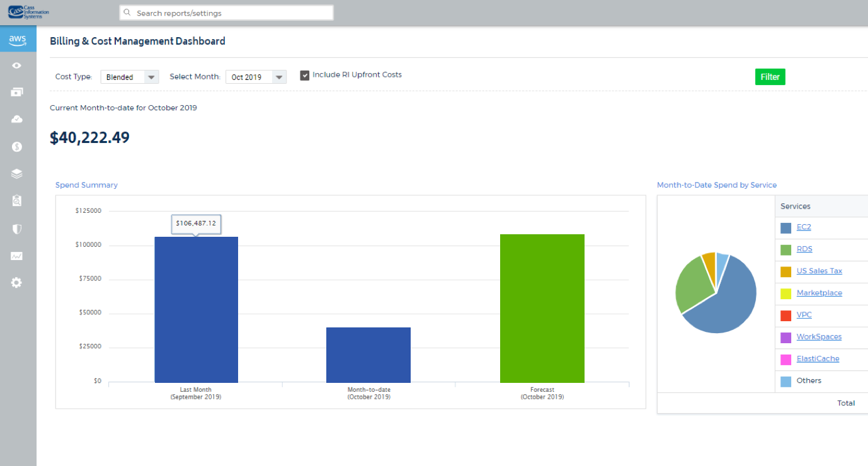Click the Month-to-Date Spend by Service heading
Screen dimensions: 868x466
[x=717, y=185]
